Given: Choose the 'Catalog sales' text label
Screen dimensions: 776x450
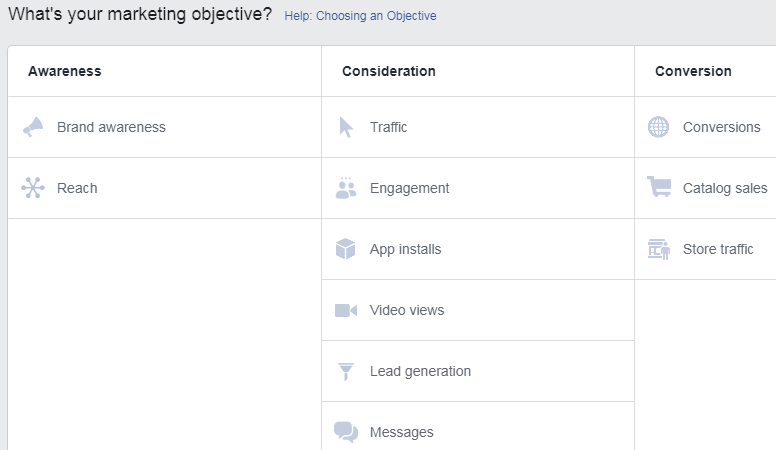Looking at the screenshot, I should (x=725, y=188).
